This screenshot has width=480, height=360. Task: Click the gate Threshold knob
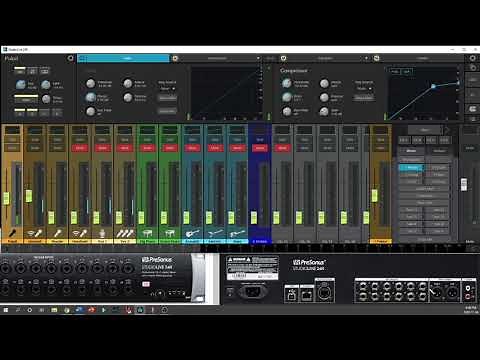coord(91,83)
